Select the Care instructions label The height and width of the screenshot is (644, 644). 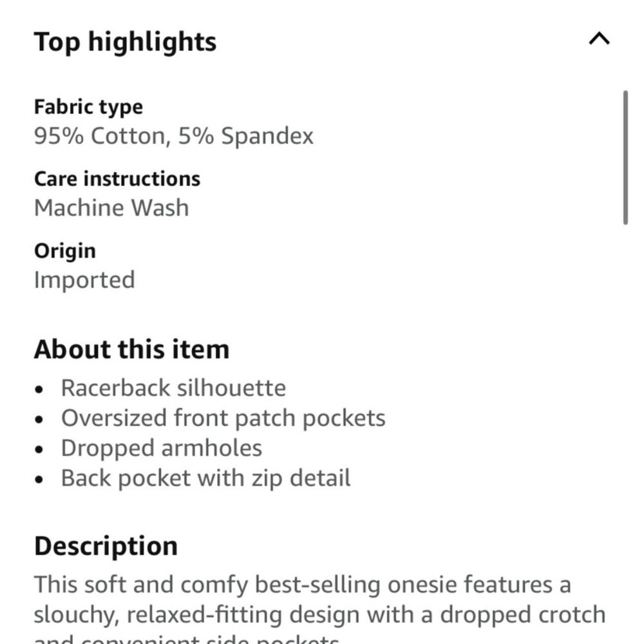(x=117, y=179)
